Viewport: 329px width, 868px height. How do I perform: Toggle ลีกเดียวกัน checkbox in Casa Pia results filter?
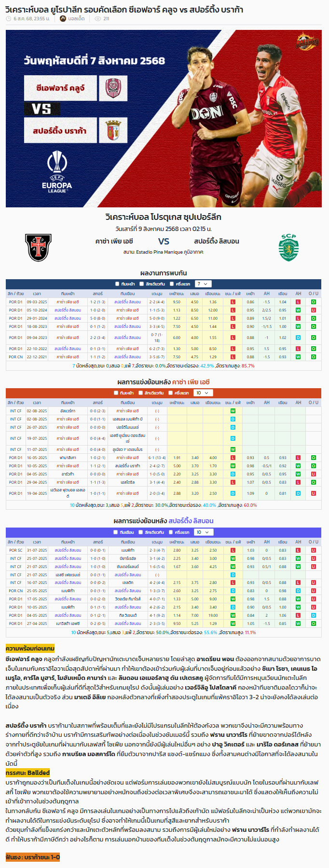pyautogui.click(x=140, y=393)
